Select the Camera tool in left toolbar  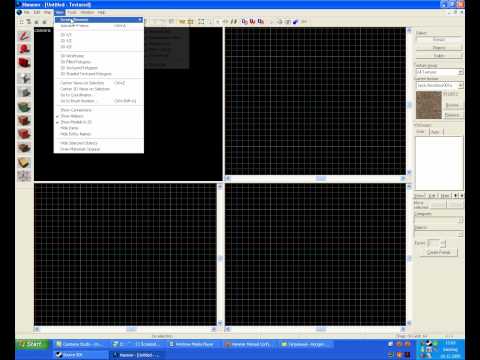click(x=24, y=63)
